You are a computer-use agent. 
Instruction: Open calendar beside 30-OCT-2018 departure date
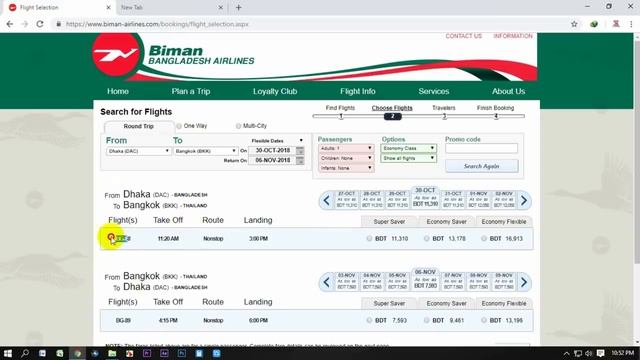pos(300,151)
